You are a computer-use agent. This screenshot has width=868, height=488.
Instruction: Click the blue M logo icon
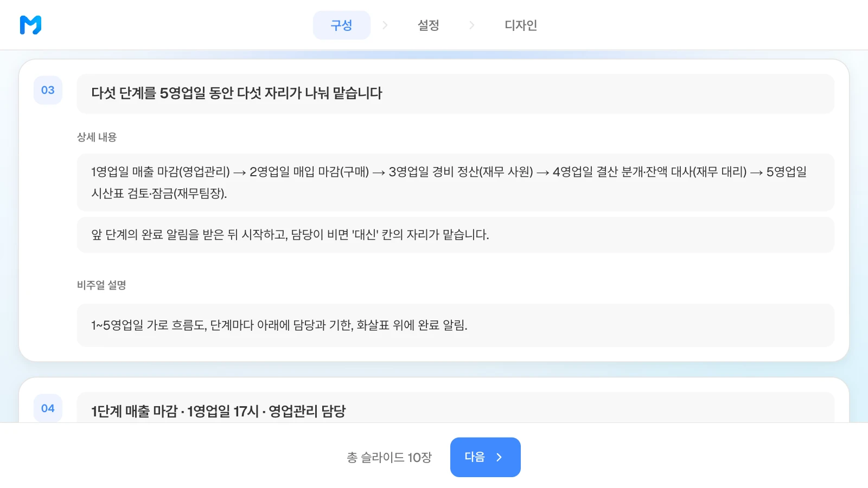pyautogui.click(x=30, y=25)
